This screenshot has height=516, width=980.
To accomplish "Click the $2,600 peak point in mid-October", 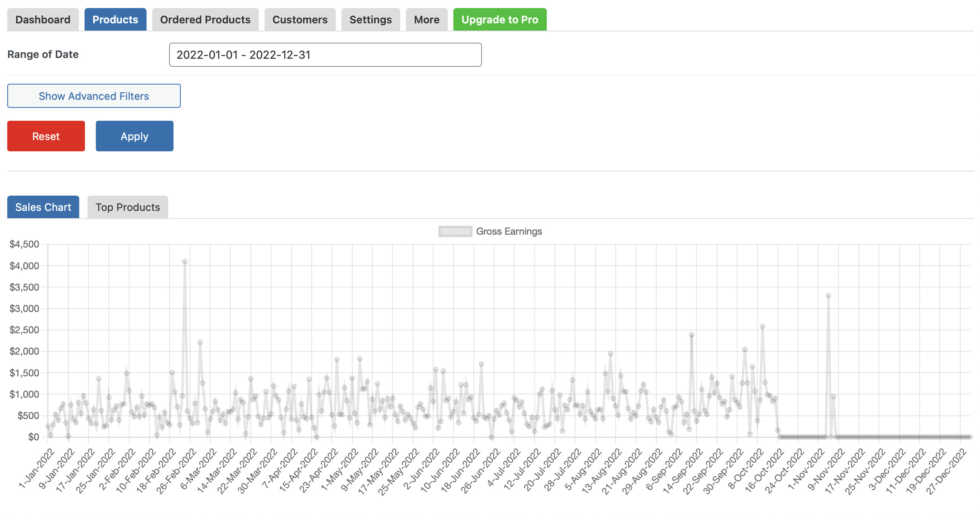I will [x=762, y=327].
